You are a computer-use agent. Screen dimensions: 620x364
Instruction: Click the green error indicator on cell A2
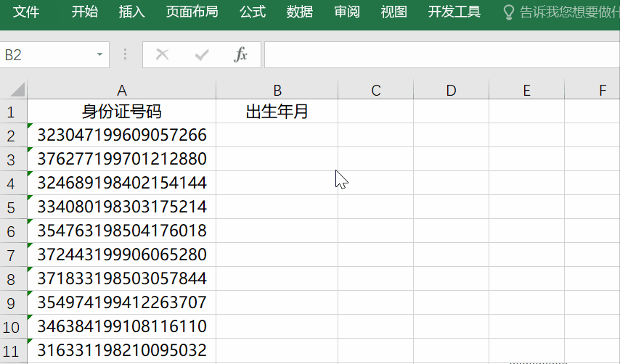[x=30, y=127]
